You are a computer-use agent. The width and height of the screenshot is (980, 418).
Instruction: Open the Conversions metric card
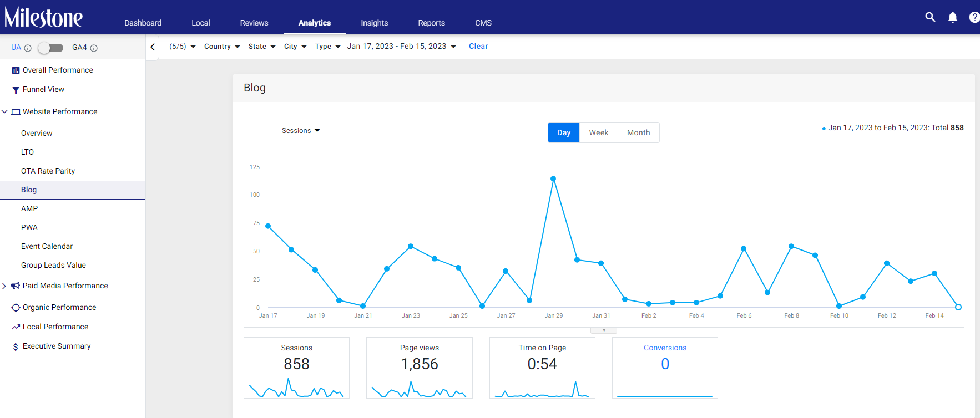pos(665,368)
